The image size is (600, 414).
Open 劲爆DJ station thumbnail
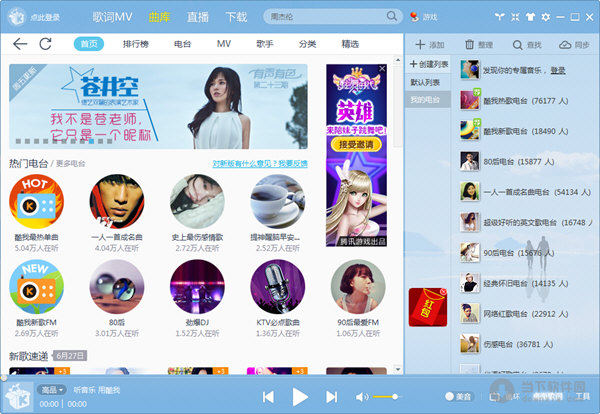click(197, 287)
